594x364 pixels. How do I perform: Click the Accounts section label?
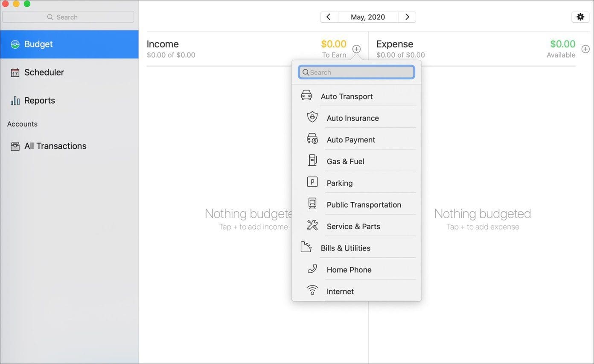[x=22, y=124]
